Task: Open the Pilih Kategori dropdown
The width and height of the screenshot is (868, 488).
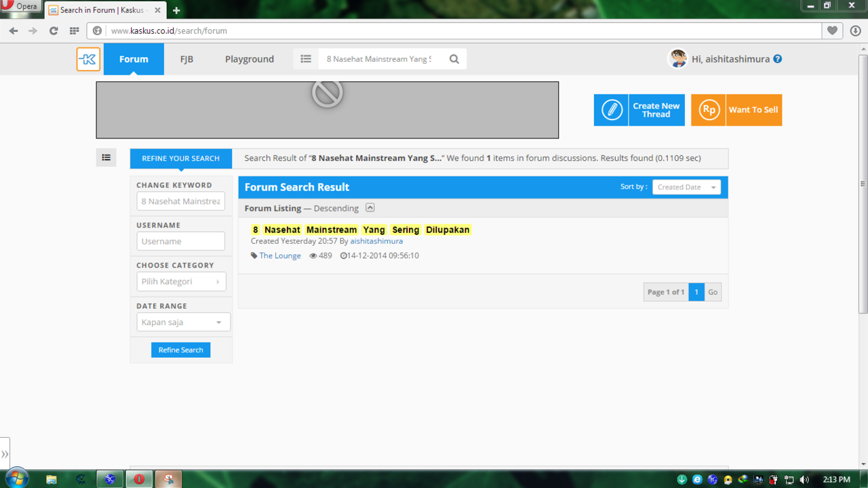Action: [x=181, y=282]
